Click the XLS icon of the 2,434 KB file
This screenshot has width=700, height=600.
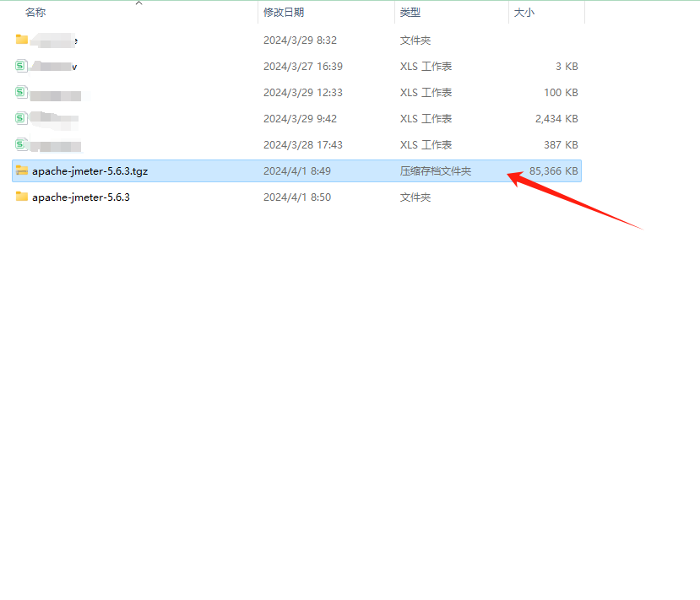[22, 118]
